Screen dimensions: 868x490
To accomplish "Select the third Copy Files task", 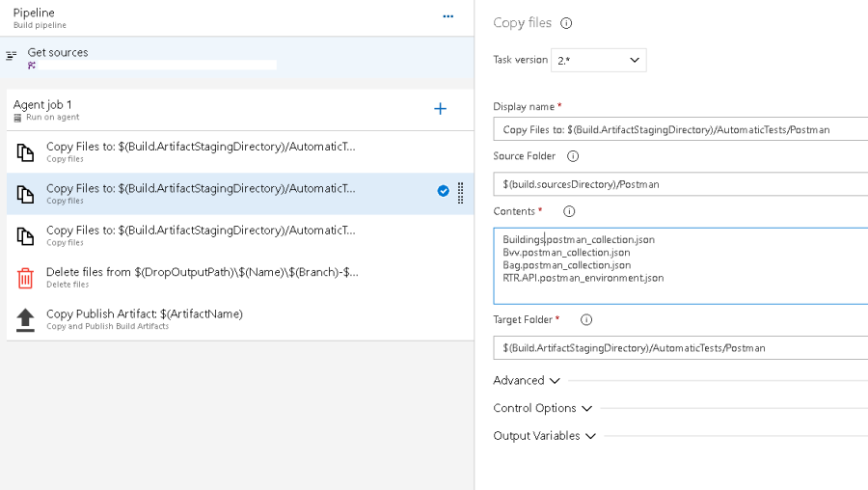I will (x=240, y=236).
